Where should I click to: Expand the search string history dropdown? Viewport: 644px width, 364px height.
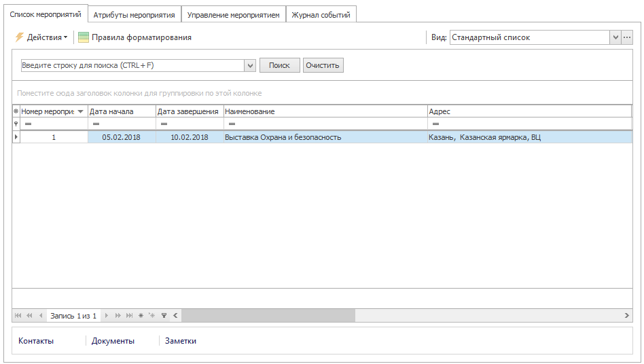(250, 65)
